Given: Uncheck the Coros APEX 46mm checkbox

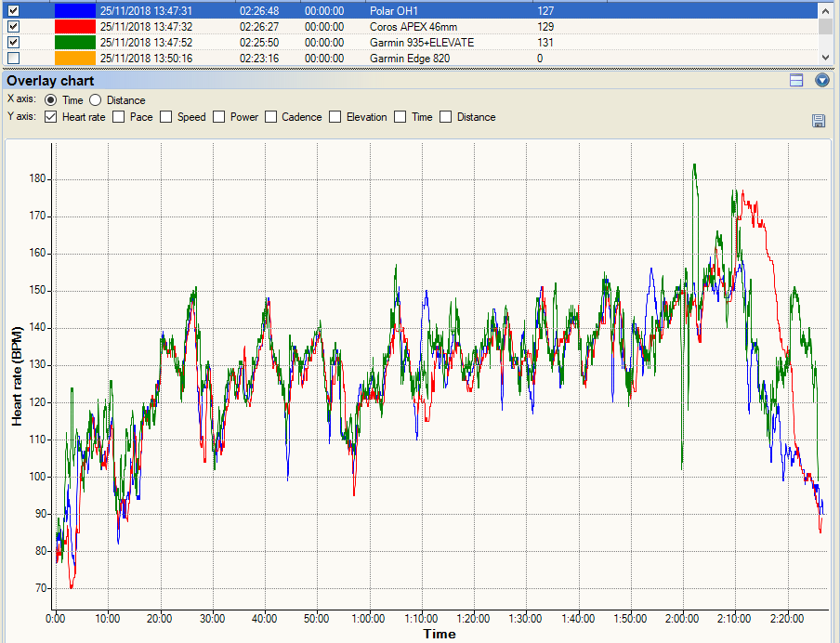Looking at the screenshot, I should [x=13, y=26].
